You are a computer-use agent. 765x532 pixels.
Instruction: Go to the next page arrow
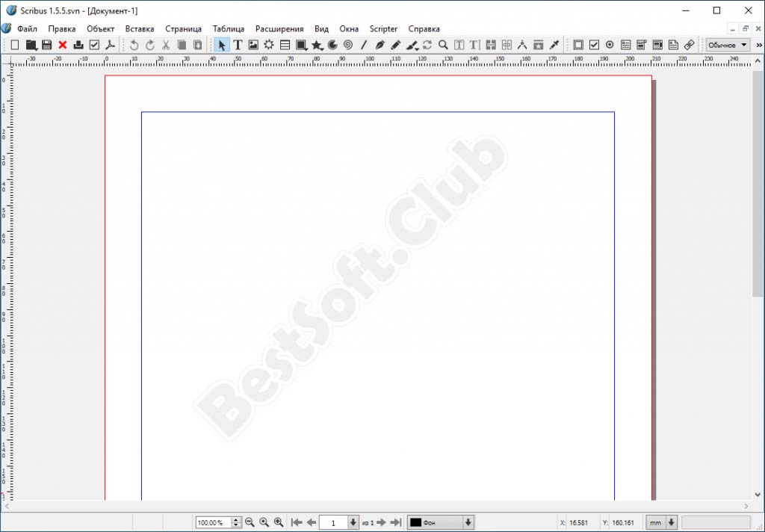[381, 522]
